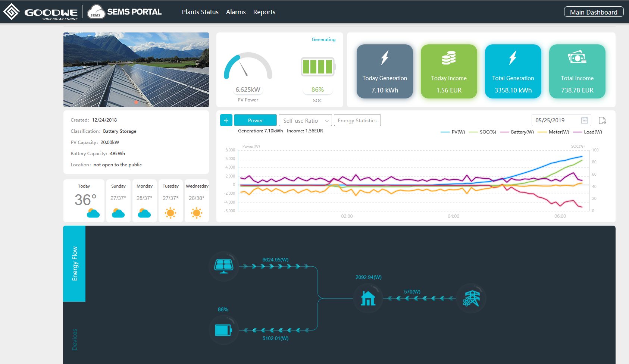Click the "36°" current temperature
Viewport: 629px width, 364px height.
[x=86, y=200]
